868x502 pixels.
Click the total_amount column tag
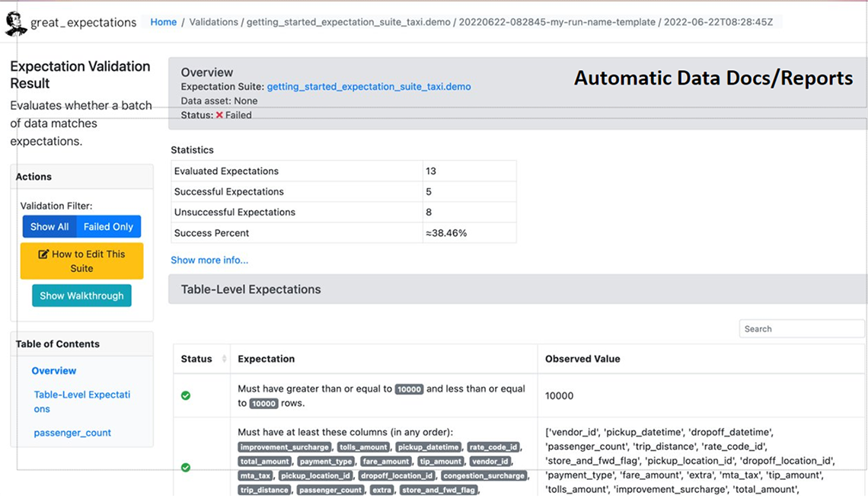pos(265,462)
